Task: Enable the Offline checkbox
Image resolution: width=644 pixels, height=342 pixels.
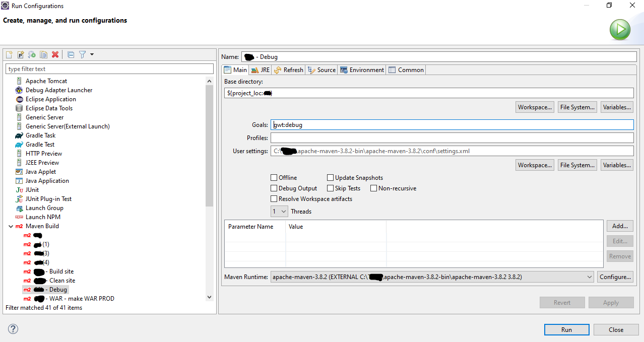Action: [x=274, y=178]
